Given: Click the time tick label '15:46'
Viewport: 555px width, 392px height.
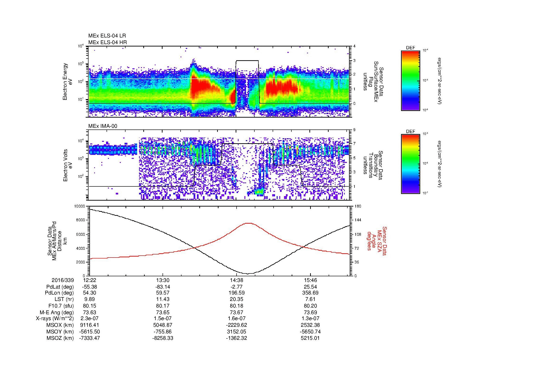Looking at the screenshot, I should click(310, 280).
